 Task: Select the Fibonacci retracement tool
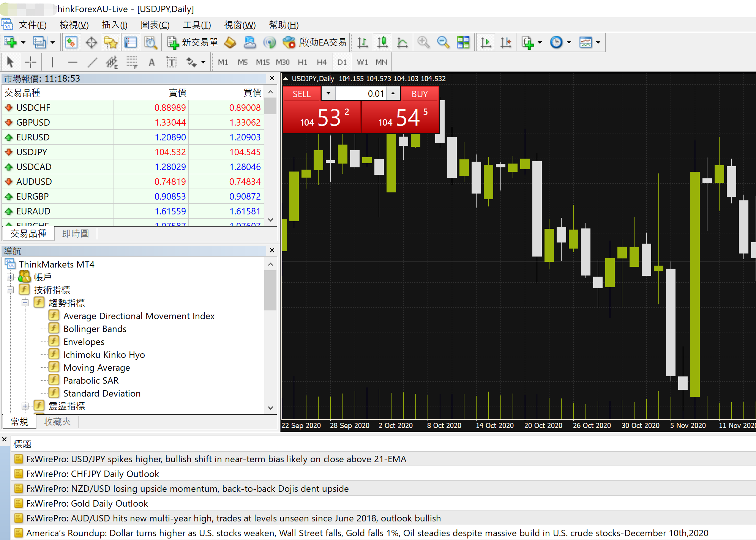pos(132,62)
